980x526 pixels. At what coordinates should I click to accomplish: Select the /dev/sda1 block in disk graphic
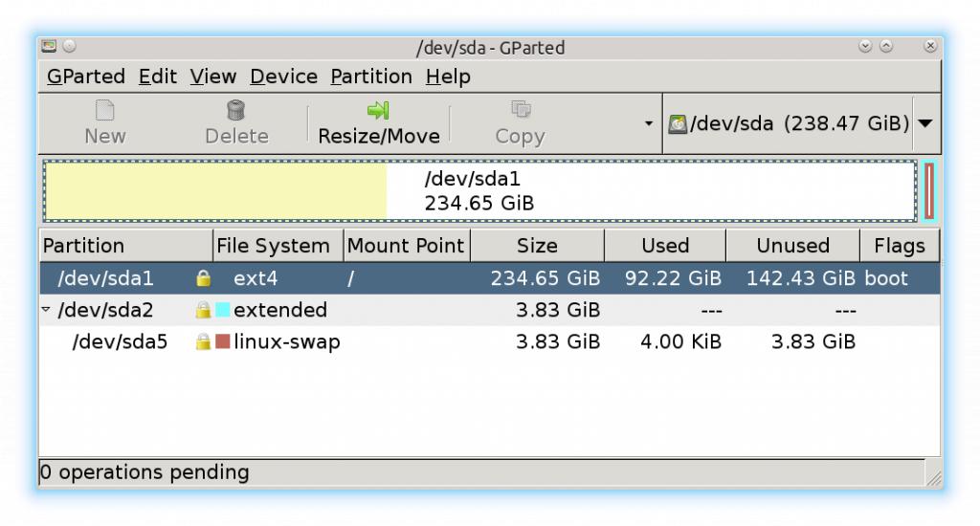(x=479, y=191)
